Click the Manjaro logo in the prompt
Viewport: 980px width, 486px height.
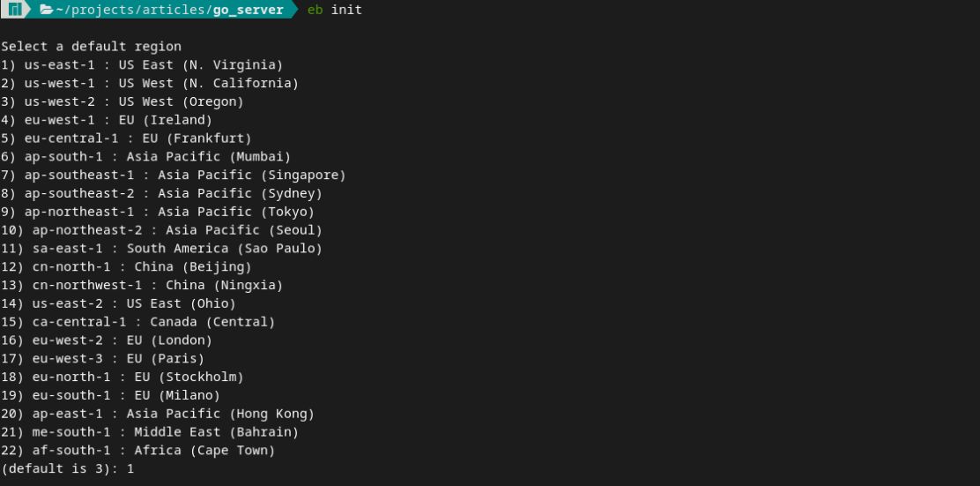coord(16,10)
